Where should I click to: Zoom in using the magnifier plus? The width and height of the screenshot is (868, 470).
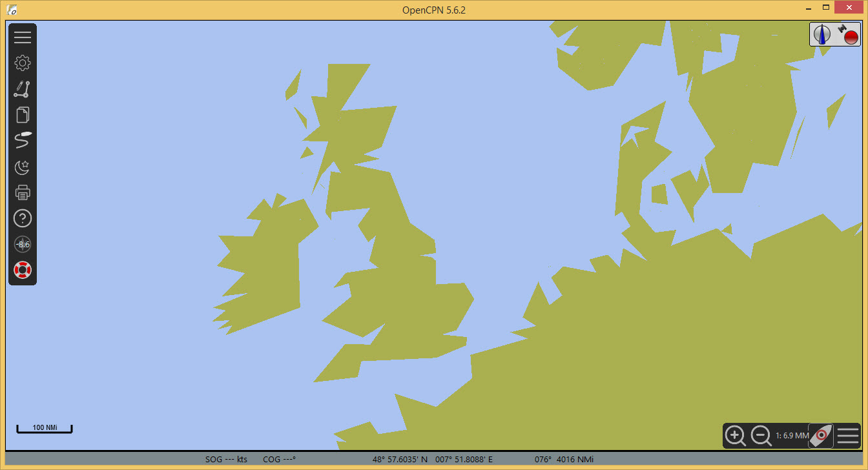coord(736,436)
